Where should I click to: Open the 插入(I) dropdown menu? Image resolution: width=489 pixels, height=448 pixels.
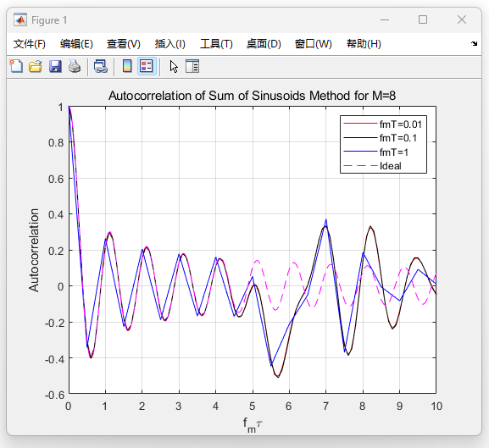[170, 44]
